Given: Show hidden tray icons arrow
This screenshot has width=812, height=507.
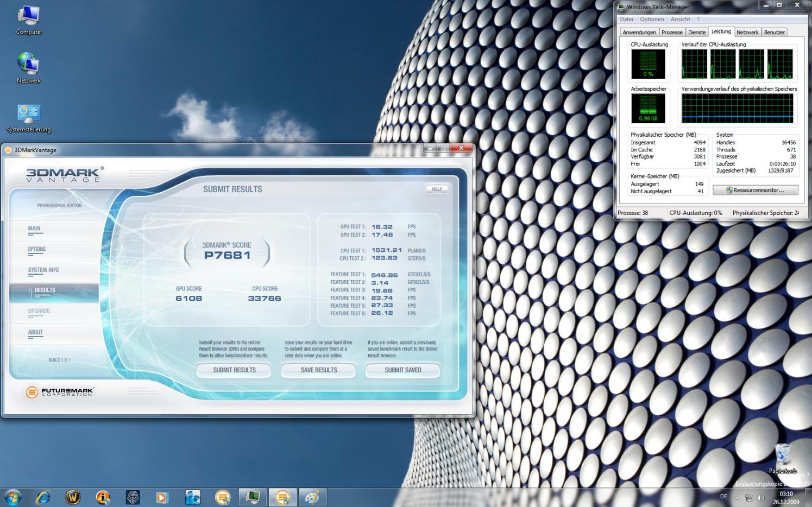Looking at the screenshot, I should (737, 497).
